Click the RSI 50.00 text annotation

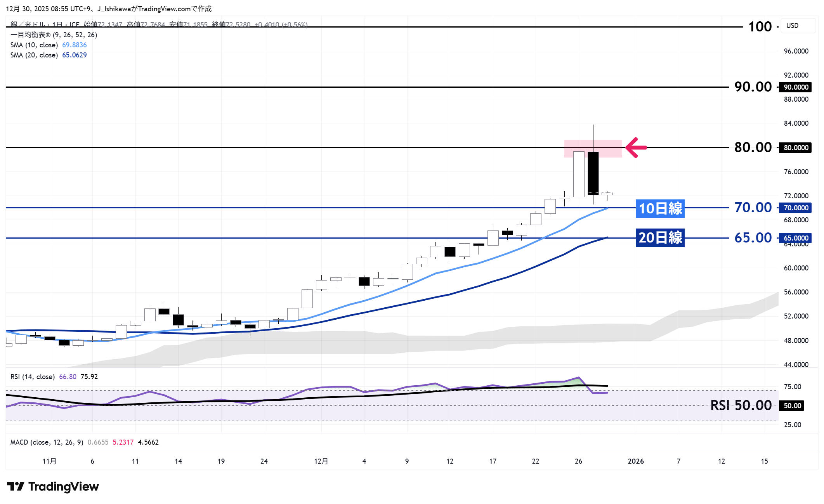click(741, 405)
